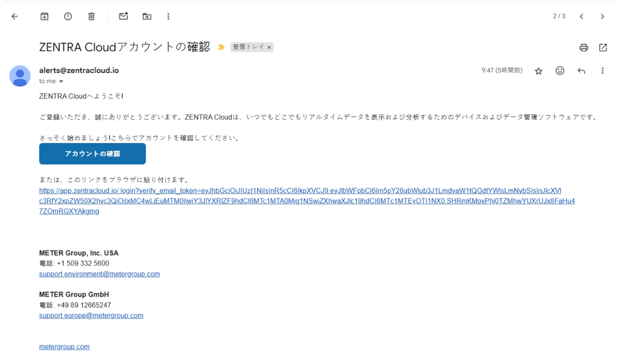Click the phone number +49 89 12665247
The image size is (619, 364).
tap(84, 305)
